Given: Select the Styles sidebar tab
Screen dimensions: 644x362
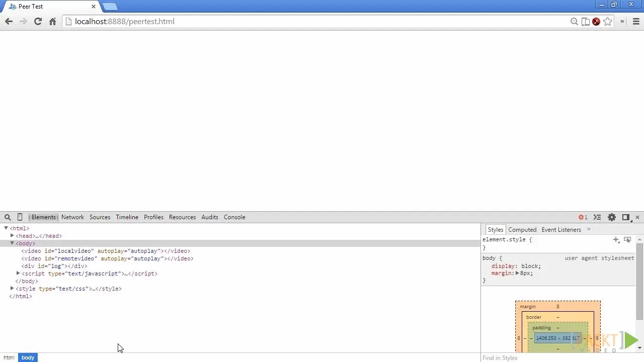Looking at the screenshot, I should click(x=496, y=230).
